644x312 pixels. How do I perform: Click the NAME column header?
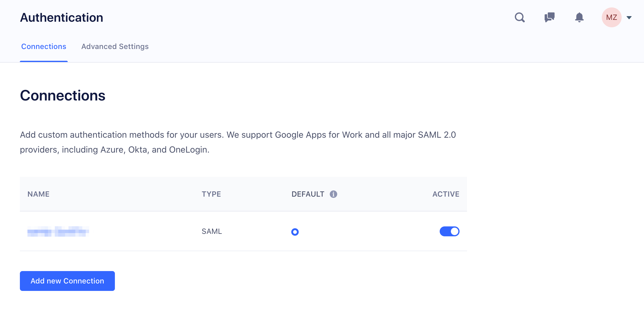point(39,194)
